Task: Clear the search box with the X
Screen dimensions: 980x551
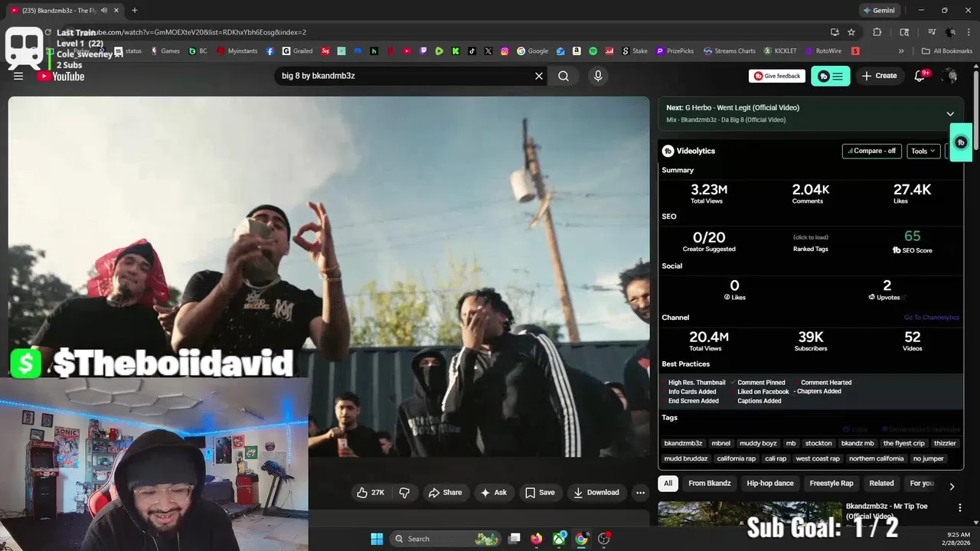Action: (539, 76)
